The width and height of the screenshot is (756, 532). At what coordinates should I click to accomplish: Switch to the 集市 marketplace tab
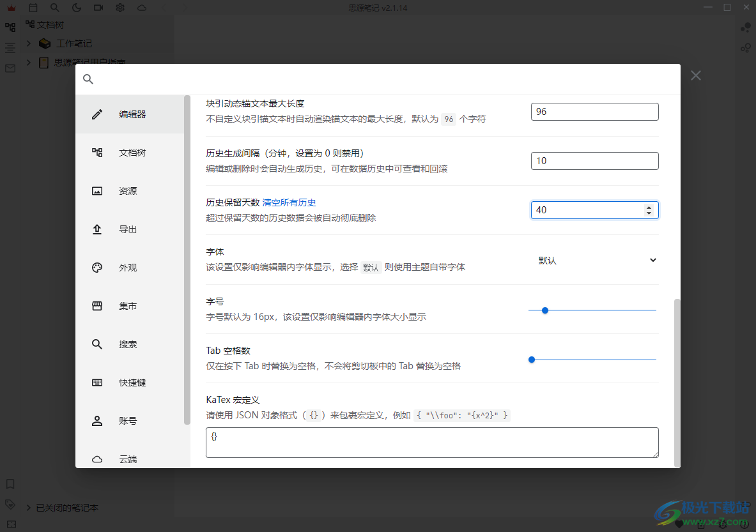[130, 306]
